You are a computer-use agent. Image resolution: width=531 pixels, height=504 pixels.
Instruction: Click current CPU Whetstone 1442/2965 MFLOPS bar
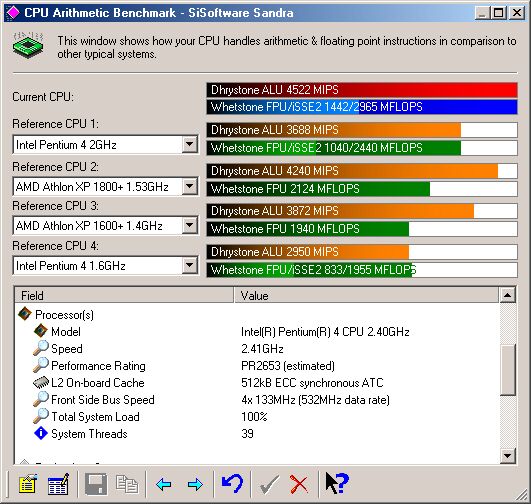point(362,107)
